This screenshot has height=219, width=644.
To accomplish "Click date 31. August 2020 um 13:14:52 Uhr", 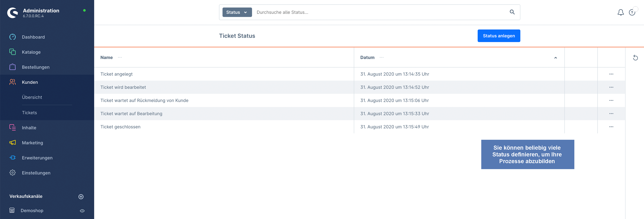I will coord(394,87).
